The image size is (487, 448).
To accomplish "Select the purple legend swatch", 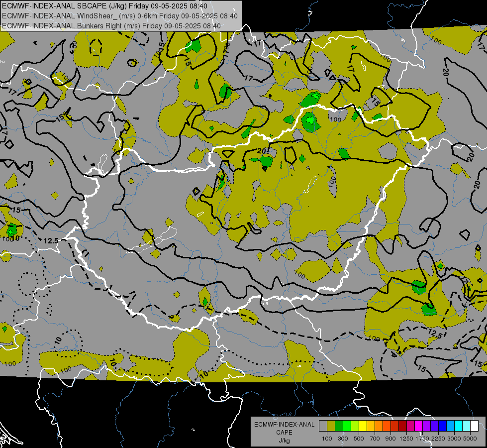I will point(427,426).
